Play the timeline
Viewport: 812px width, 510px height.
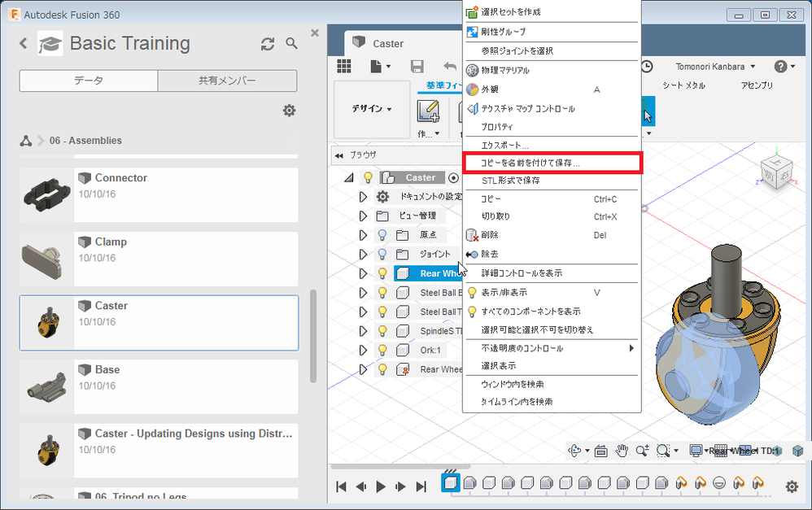(381, 486)
